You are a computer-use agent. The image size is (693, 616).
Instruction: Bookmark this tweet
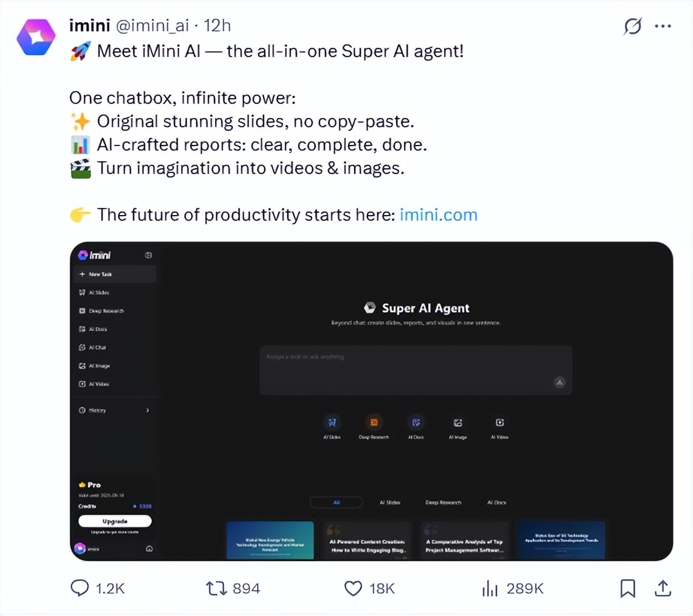[628, 588]
